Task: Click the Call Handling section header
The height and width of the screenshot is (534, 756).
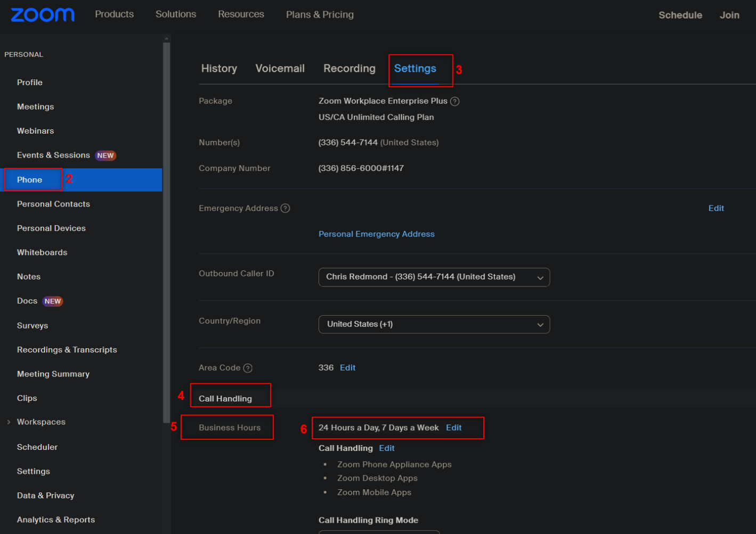Action: pyautogui.click(x=225, y=399)
